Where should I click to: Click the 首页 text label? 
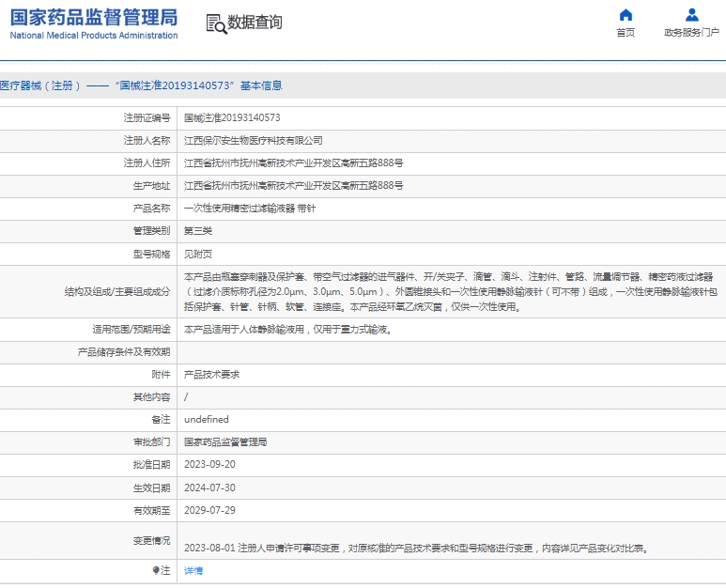626,33
